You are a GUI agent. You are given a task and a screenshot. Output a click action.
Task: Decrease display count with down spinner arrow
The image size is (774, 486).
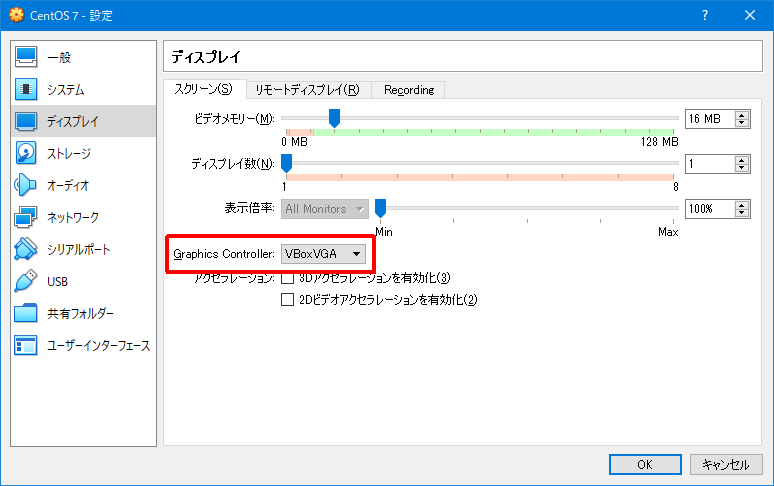(x=741, y=168)
